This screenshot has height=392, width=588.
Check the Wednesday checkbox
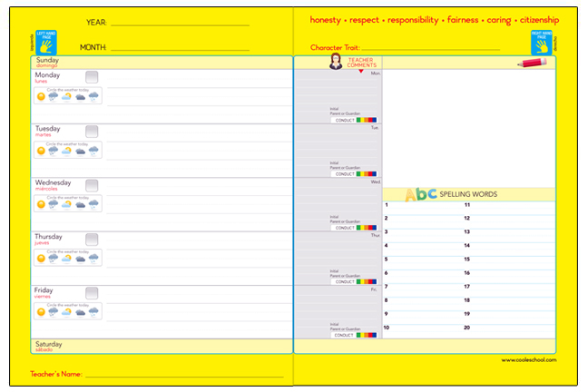pyautogui.click(x=92, y=186)
